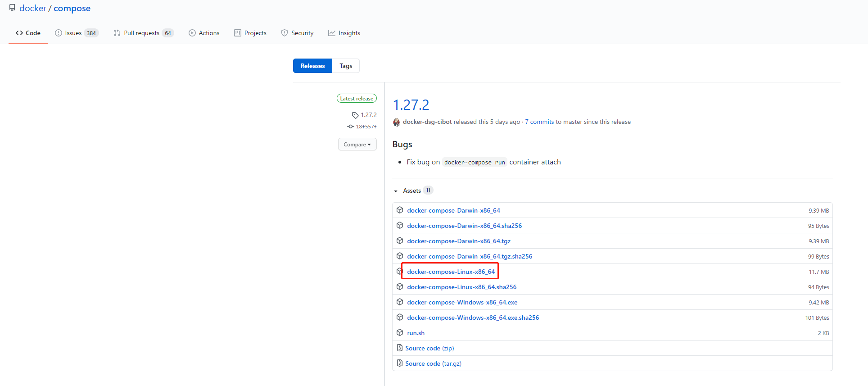Click the 11.7 MB size value

pyautogui.click(x=818, y=272)
